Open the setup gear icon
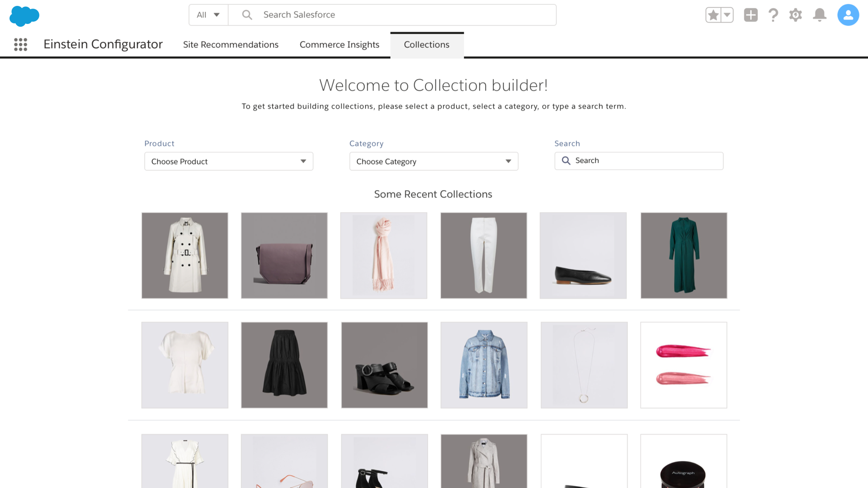Screen dimensions: 868x488 point(796,15)
